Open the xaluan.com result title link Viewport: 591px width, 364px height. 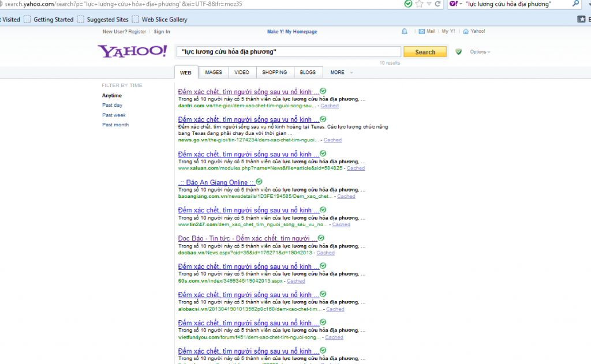(x=248, y=154)
